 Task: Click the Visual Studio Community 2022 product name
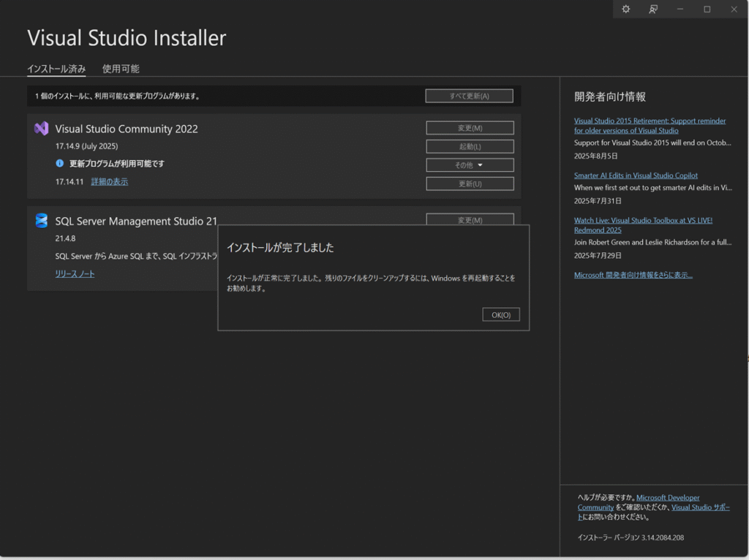[x=126, y=129]
